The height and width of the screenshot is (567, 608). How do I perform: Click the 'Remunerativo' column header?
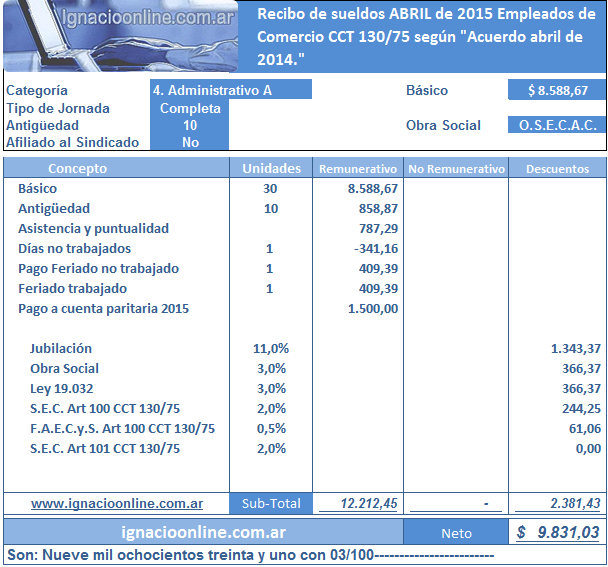click(358, 169)
